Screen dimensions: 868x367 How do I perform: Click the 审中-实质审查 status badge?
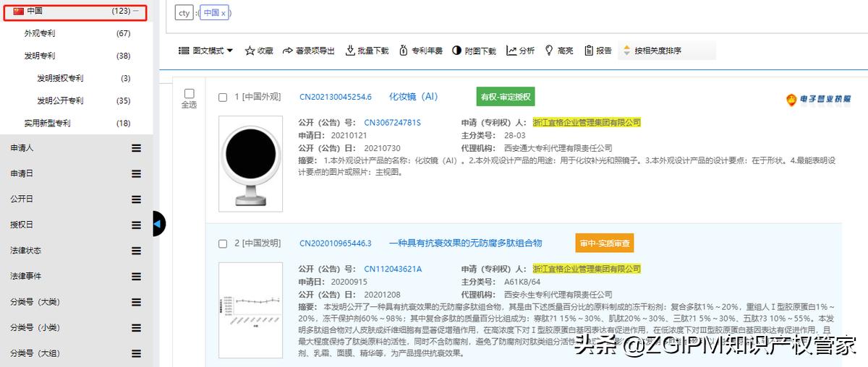[x=605, y=243]
